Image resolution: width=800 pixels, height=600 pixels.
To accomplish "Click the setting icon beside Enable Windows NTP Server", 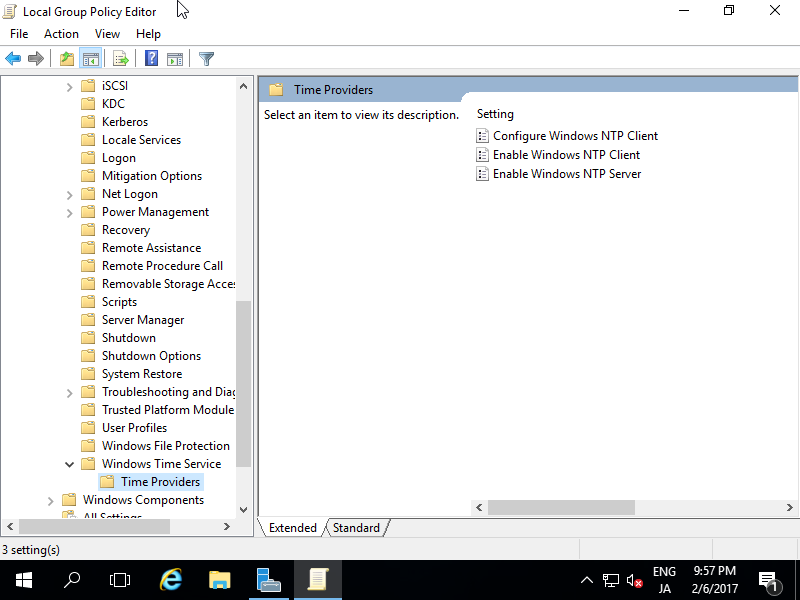I will tap(483, 173).
